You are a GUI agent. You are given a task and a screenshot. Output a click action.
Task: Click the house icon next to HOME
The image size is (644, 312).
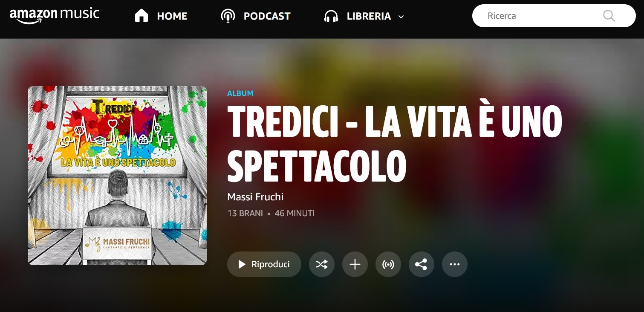click(x=141, y=16)
